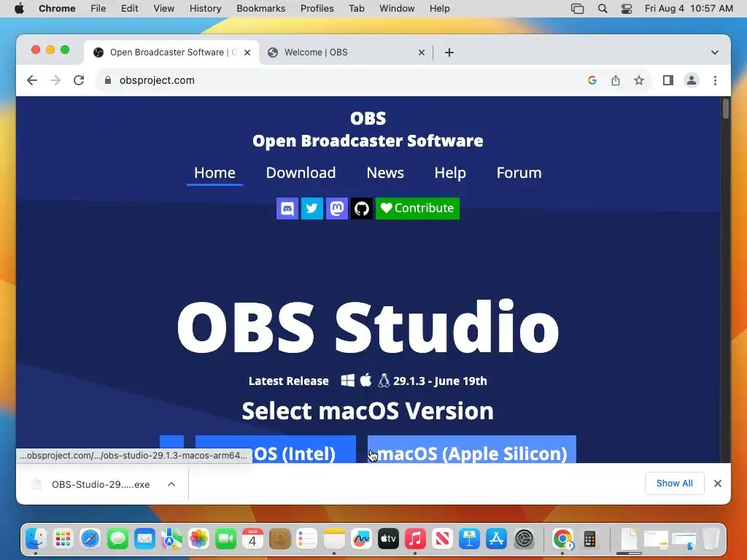Open the Download page link
Screen dimensions: 747x560
(301, 173)
